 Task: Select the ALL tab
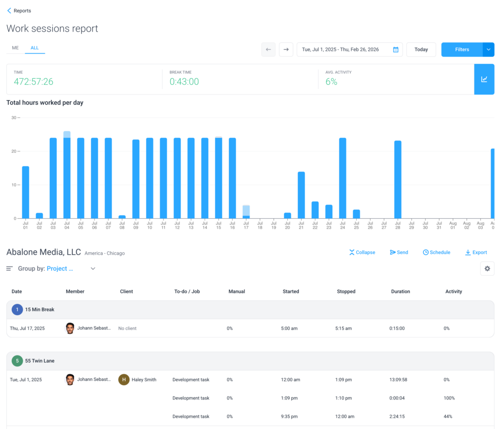(x=34, y=48)
